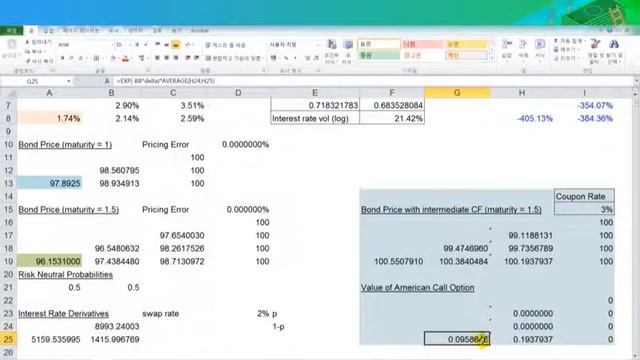Decrease the cell indent
Image resolution: width=640 pixels, height=360 pixels.
(188, 58)
